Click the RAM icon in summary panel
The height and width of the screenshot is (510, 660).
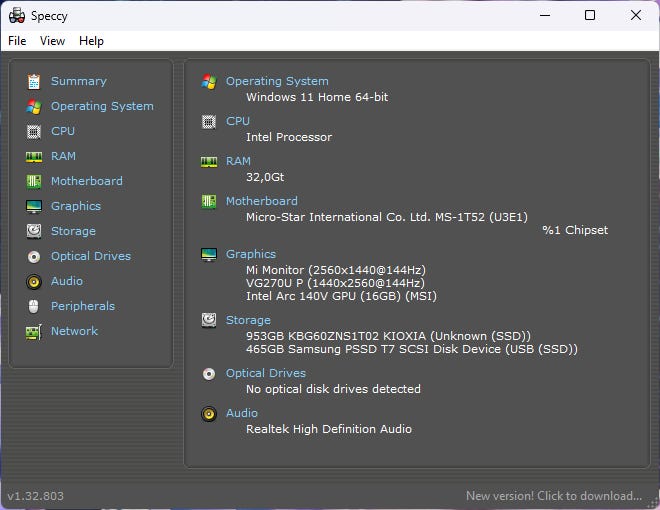pos(209,162)
